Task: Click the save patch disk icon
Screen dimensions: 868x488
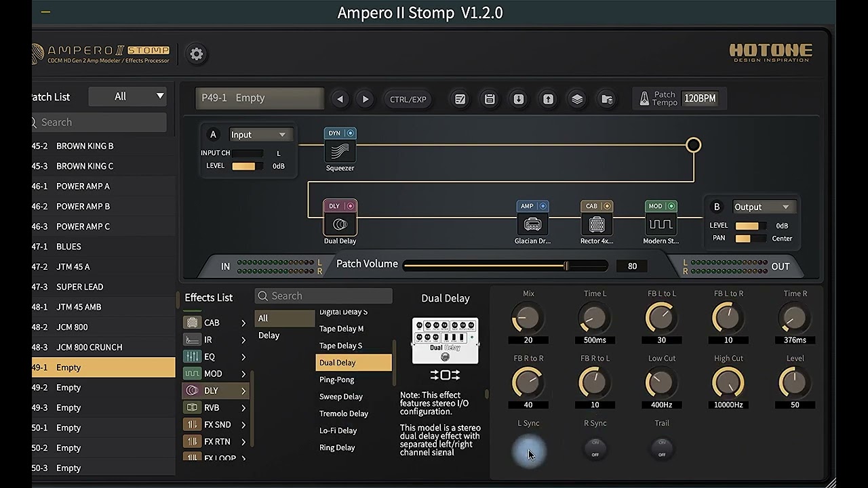Action: click(x=490, y=99)
